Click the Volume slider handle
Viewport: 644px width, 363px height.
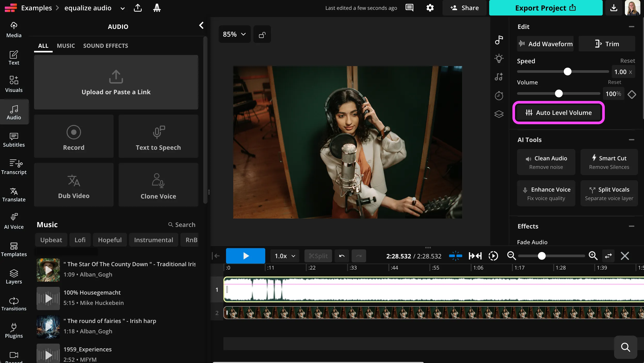click(x=559, y=93)
